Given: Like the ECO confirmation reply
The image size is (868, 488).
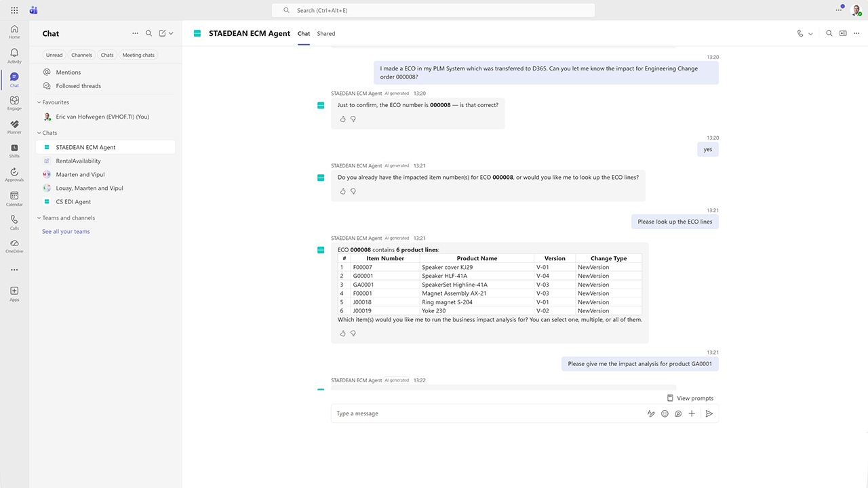Looking at the screenshot, I should [342, 119].
